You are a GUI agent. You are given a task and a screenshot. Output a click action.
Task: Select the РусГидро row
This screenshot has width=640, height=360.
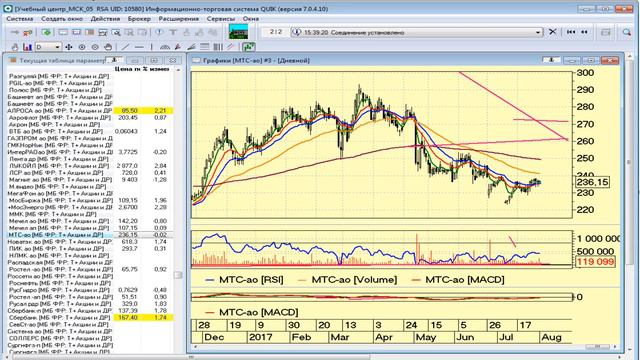(90, 290)
